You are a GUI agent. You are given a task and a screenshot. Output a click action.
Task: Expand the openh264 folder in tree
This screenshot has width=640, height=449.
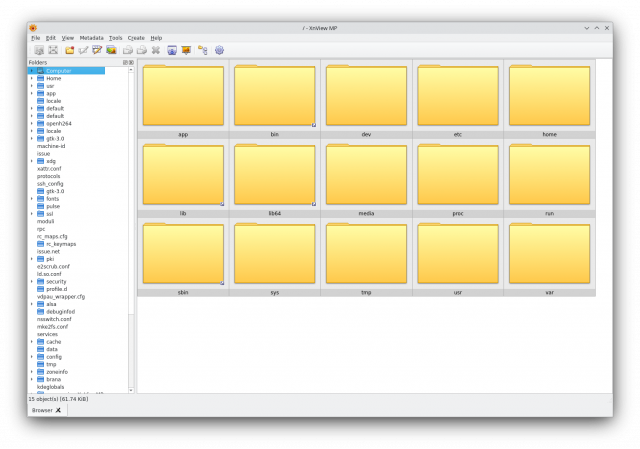[x=32, y=123]
